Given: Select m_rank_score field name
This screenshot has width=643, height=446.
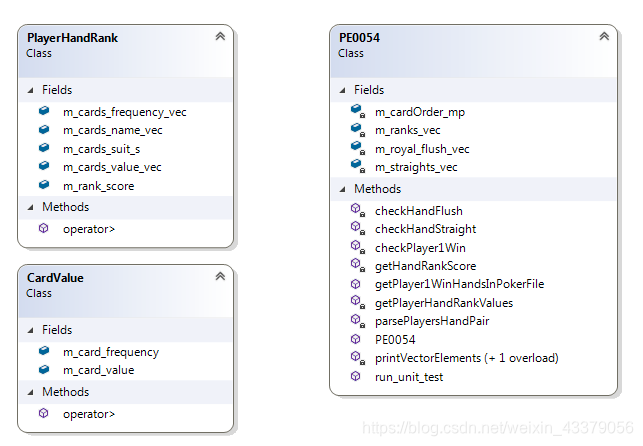Looking at the screenshot, I should point(98,186).
